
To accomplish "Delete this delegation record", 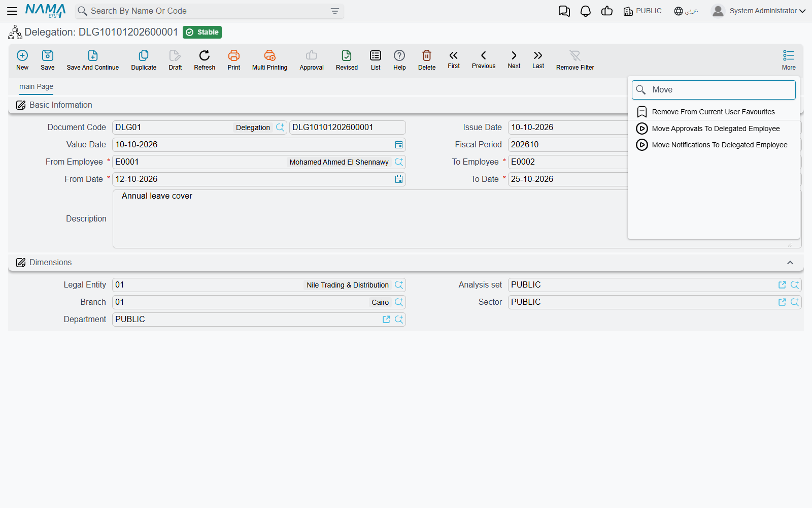I will (x=427, y=60).
